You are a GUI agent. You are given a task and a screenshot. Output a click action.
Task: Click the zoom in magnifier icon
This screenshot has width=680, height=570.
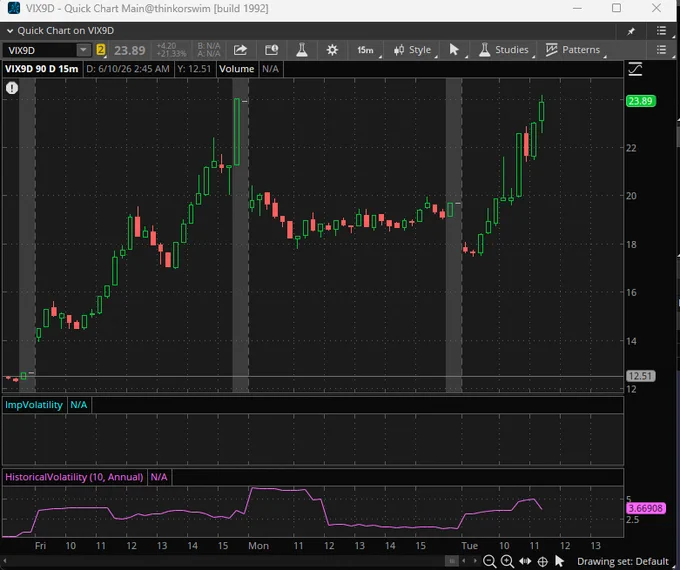(507, 561)
